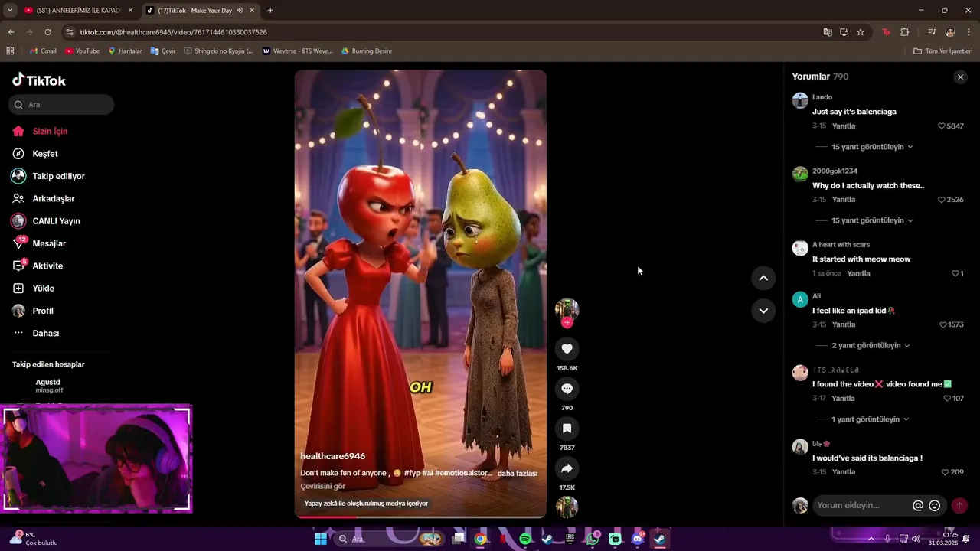Viewport: 980px width, 551px height.
Task: Like the 'I would've said its balanciaga' comment
Action: [945, 472]
